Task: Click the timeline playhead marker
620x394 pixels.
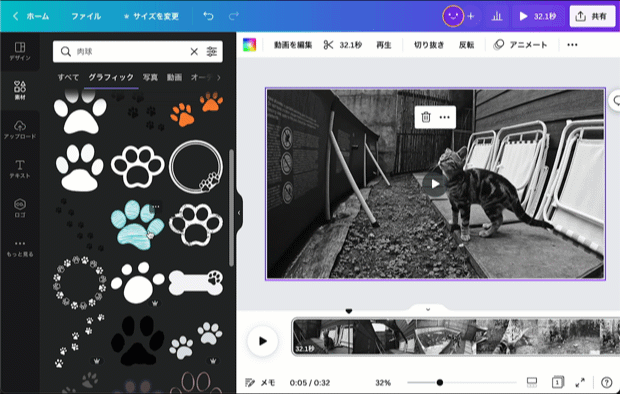Action: (348, 311)
